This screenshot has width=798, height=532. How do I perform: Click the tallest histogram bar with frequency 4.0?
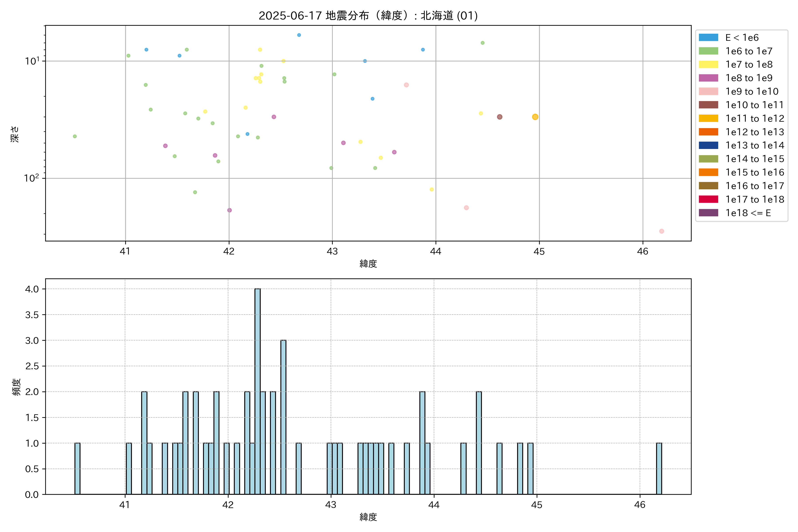click(258, 390)
